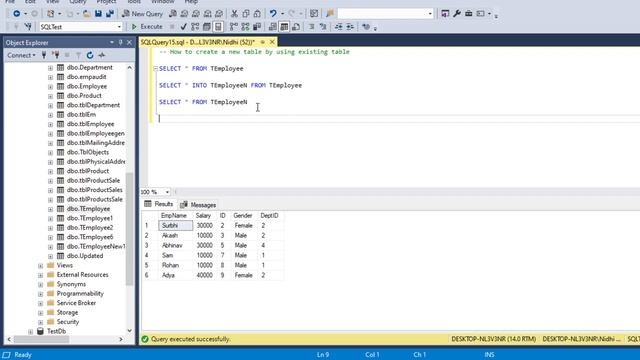Click the Find search input field

click(382, 14)
